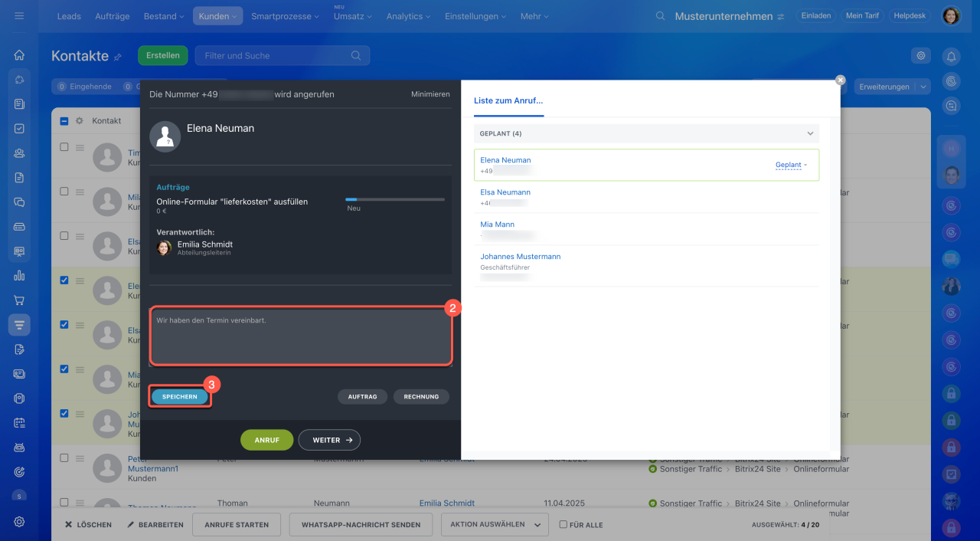The width and height of the screenshot is (980, 541).
Task: Click the Eingehende counter filter tab
Action: [84, 87]
